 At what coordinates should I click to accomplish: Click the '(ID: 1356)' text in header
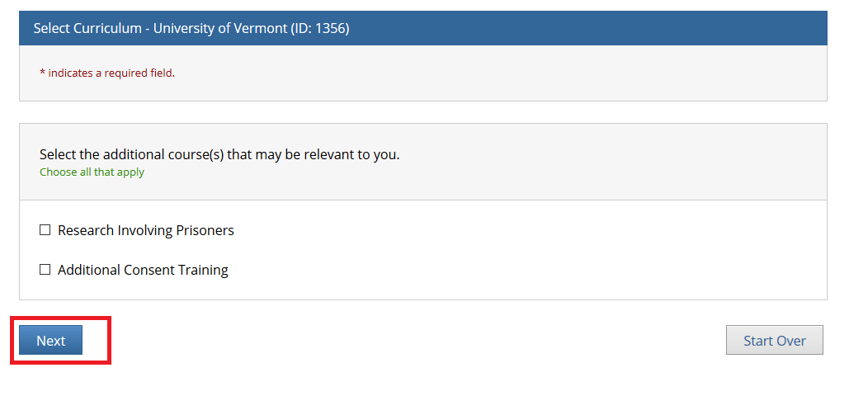tap(320, 28)
